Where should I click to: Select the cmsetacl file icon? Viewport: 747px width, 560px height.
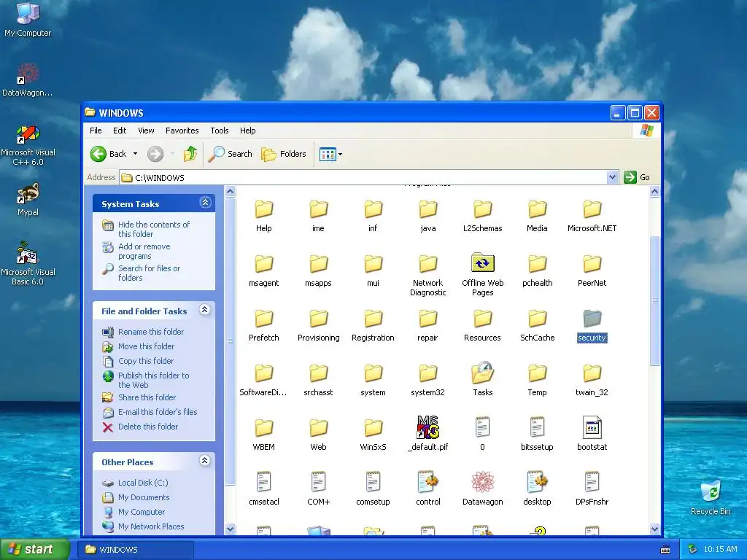[263, 482]
